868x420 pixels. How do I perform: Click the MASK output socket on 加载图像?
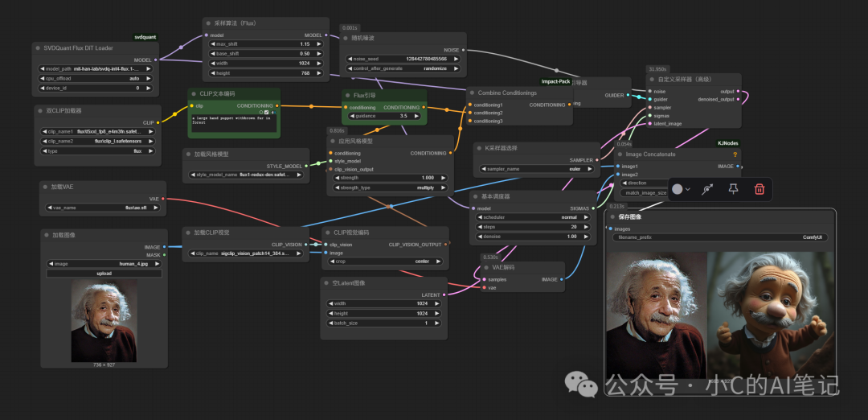pos(165,255)
